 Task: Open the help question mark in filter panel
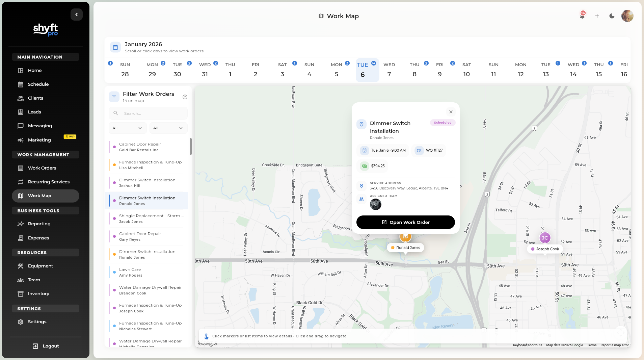pos(185,97)
